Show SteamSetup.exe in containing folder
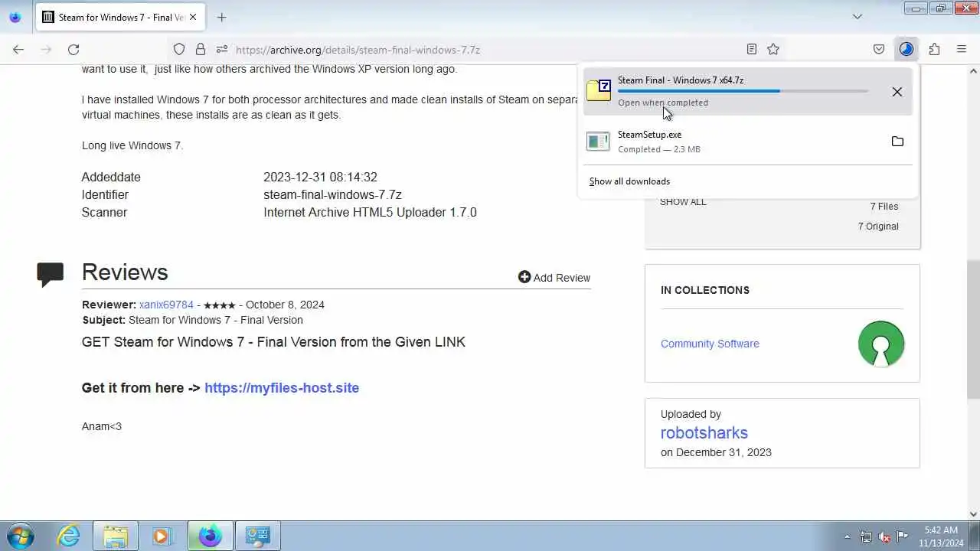980x551 pixels. tap(897, 142)
